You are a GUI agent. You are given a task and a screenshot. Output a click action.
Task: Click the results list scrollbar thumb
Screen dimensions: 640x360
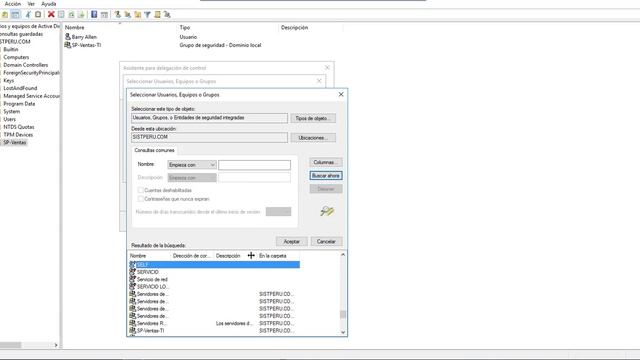[x=343, y=315]
